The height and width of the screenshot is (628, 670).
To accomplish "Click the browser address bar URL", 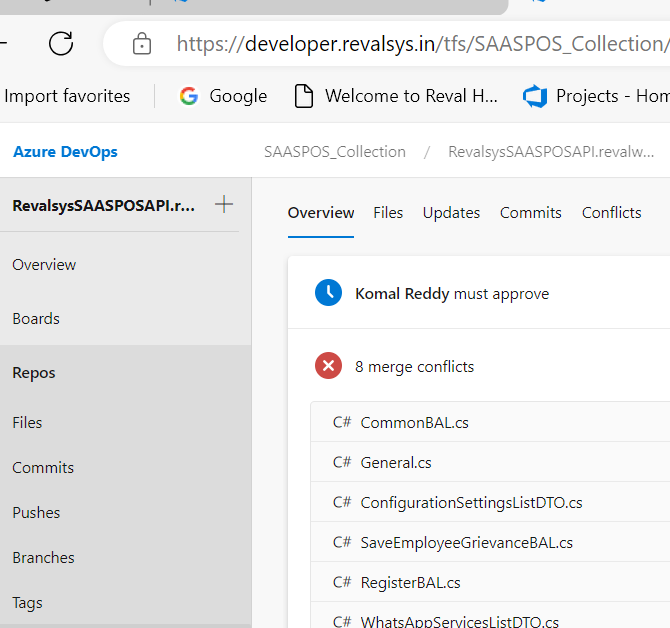I will tap(420, 44).
